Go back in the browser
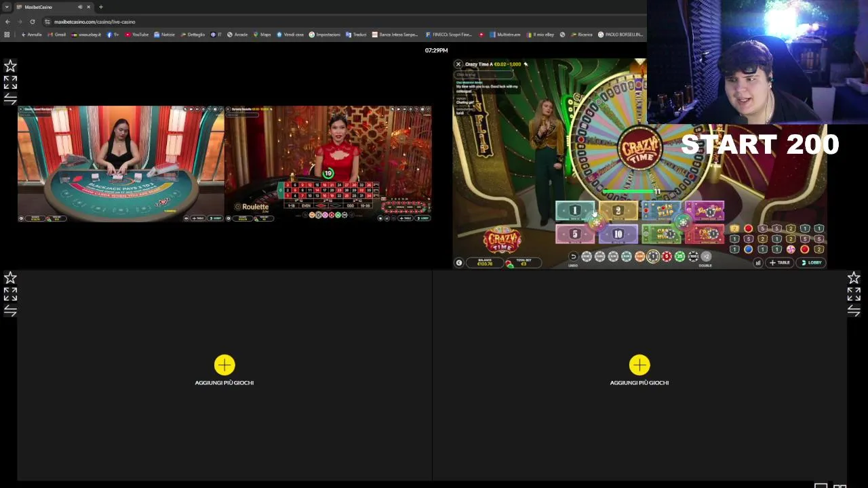This screenshot has width=868, height=488. click(7, 22)
